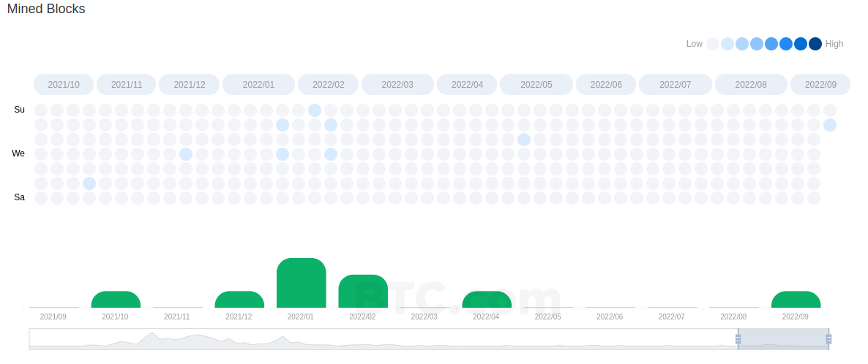Viewport: 868px width, 364px height.
Task: Open the 2022/08 month pill
Action: (x=751, y=85)
